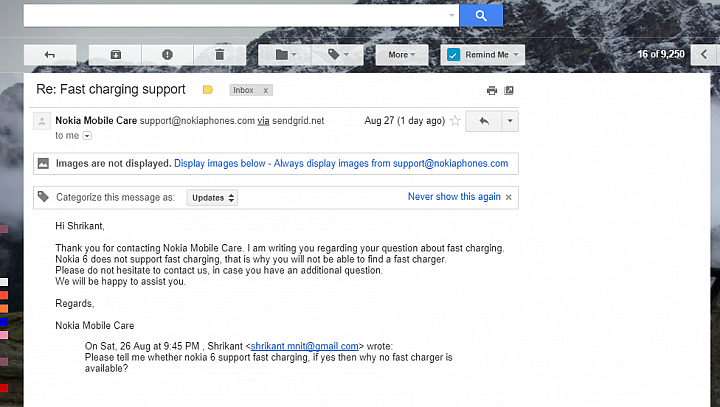Click the blue search button
Viewport: 720px width, 407px height.
click(x=481, y=16)
